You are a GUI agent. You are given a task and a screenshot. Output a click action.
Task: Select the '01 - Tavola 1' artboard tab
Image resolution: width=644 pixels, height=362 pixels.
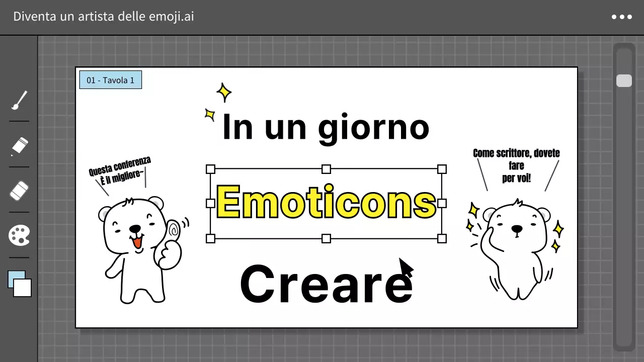click(110, 79)
